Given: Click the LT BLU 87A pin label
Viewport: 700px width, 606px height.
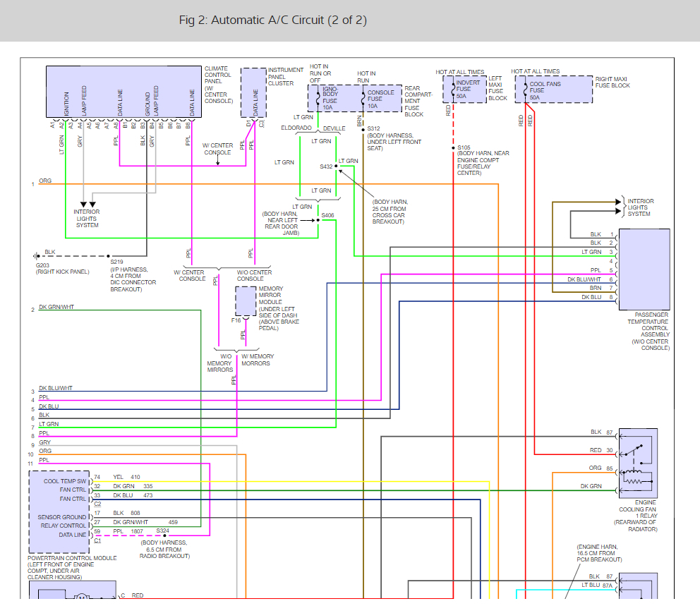Looking at the screenshot, I should click(x=597, y=585).
